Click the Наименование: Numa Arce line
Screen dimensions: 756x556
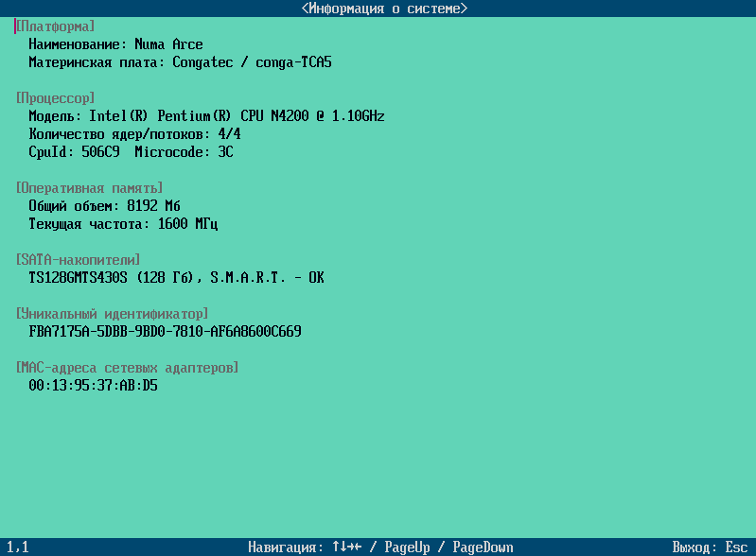pyautogui.click(x=115, y=44)
